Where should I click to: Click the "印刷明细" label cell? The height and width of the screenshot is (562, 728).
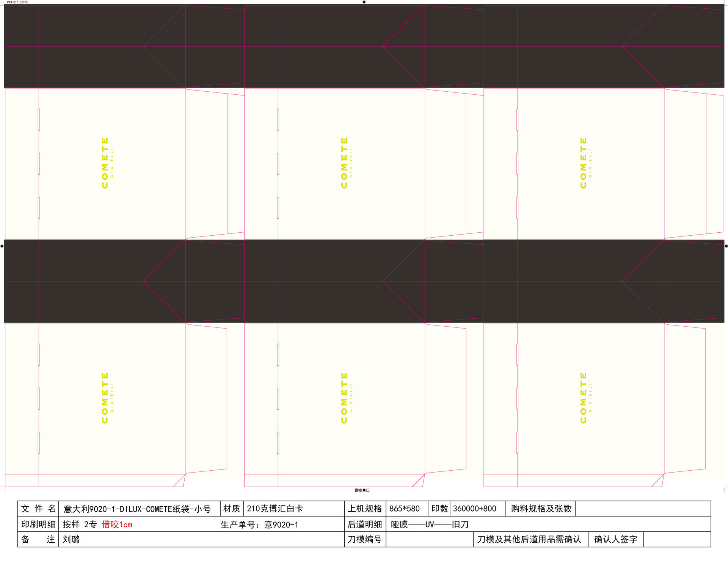[x=38, y=524]
